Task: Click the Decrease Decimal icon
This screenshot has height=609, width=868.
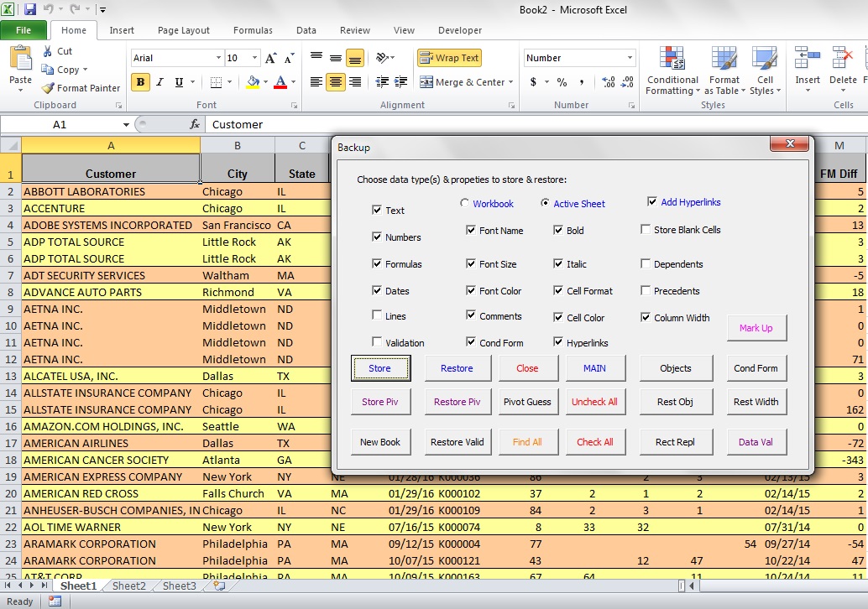Action: [x=627, y=82]
